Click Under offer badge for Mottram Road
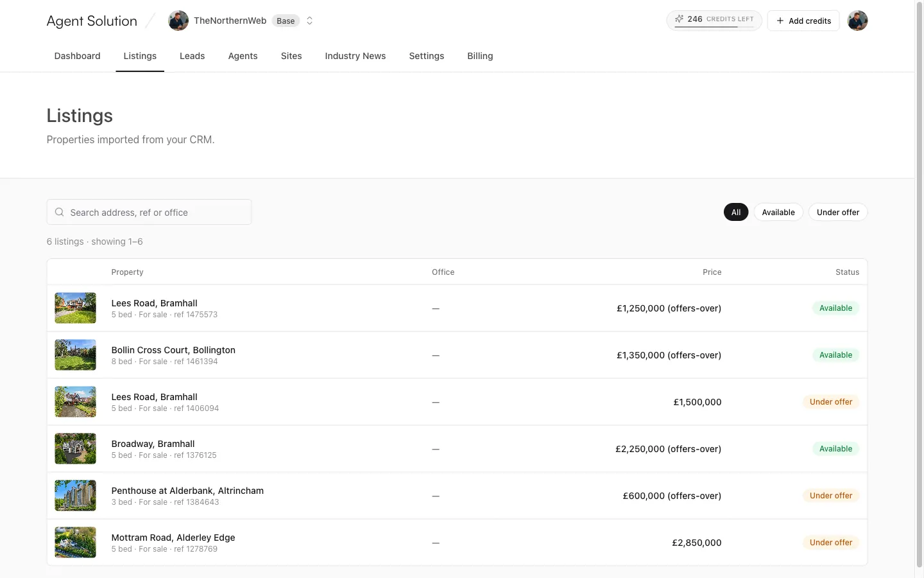Image resolution: width=924 pixels, height=578 pixels. [x=831, y=543]
